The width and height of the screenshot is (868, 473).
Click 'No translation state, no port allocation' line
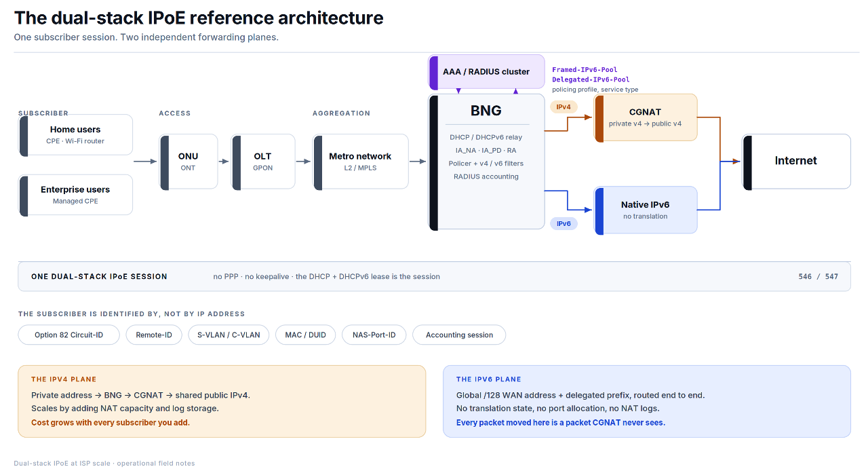558,409
